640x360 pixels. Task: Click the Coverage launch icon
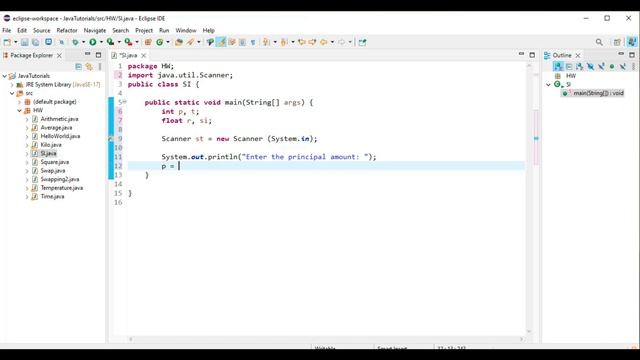pos(110,42)
